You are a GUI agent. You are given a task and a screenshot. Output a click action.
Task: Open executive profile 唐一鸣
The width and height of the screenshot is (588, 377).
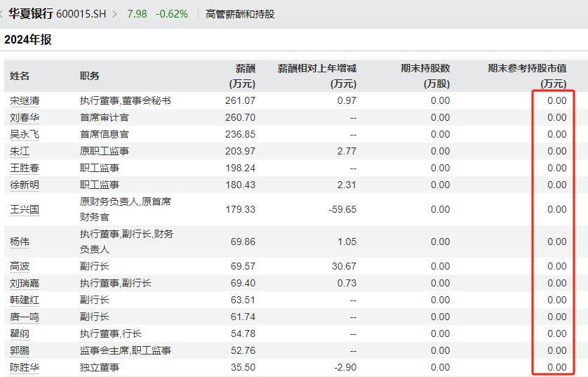(25, 317)
